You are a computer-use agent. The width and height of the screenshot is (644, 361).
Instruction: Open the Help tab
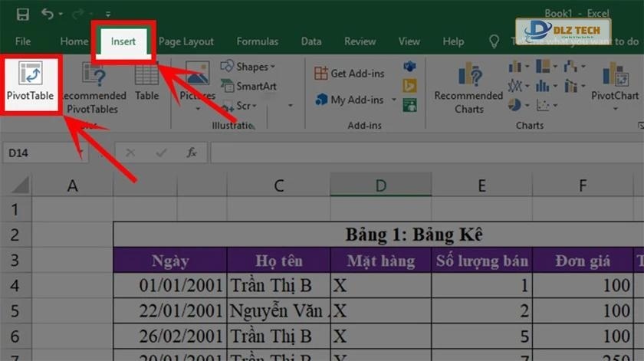coord(453,41)
